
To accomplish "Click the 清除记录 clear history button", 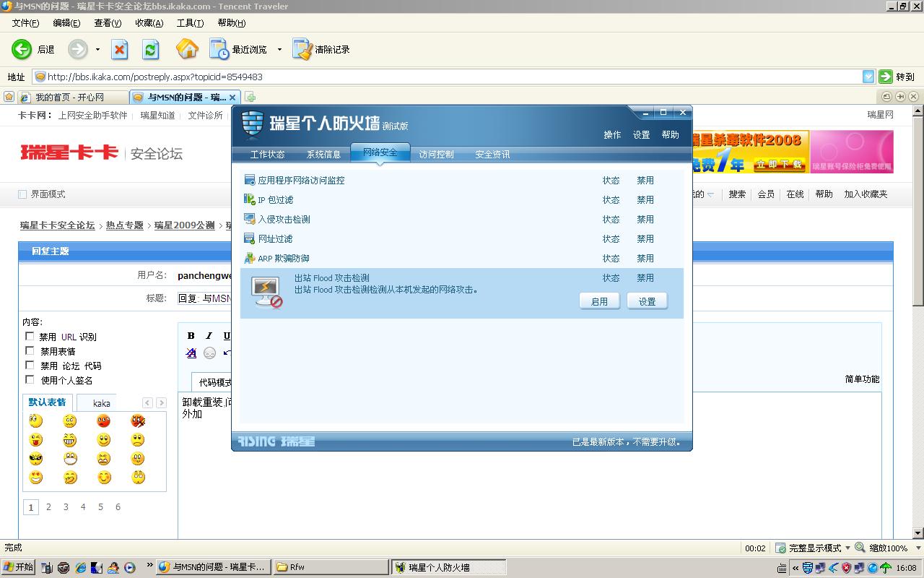I will tap(321, 49).
